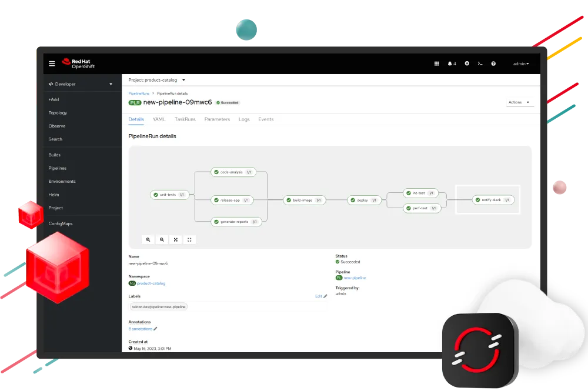The height and width of the screenshot is (391, 588).
Task: Open notifications via the bell icon
Action: 450,64
